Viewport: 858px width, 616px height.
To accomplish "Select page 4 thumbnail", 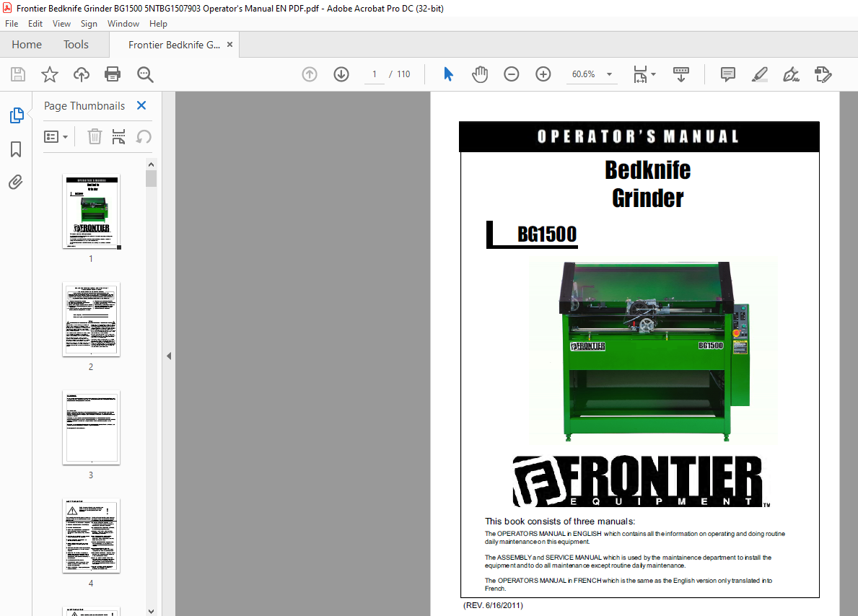I will click(92, 536).
